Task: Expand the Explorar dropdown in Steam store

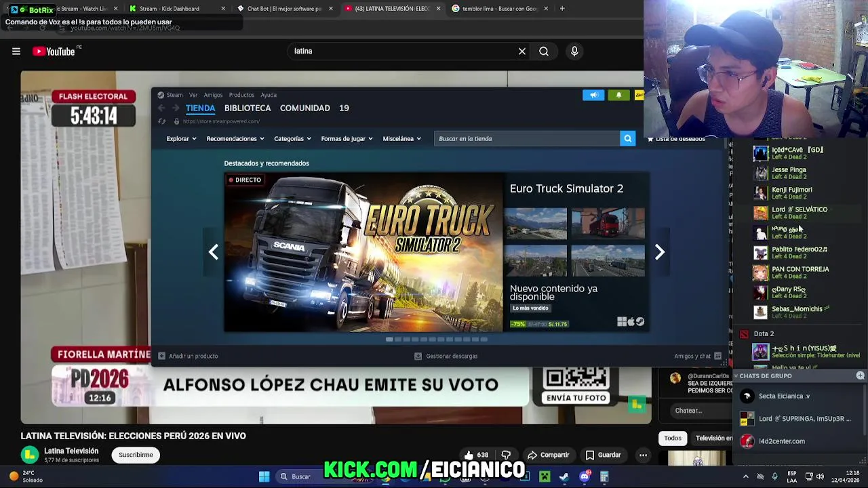Action: [x=181, y=138]
